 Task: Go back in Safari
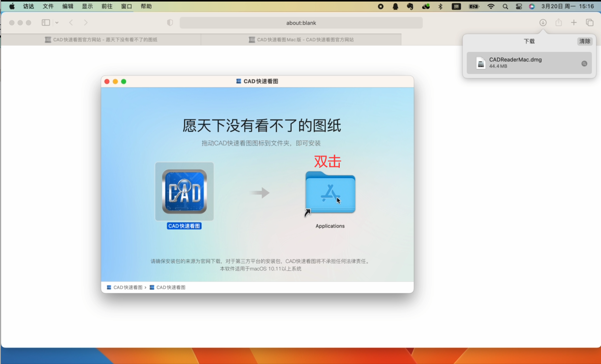coord(71,22)
